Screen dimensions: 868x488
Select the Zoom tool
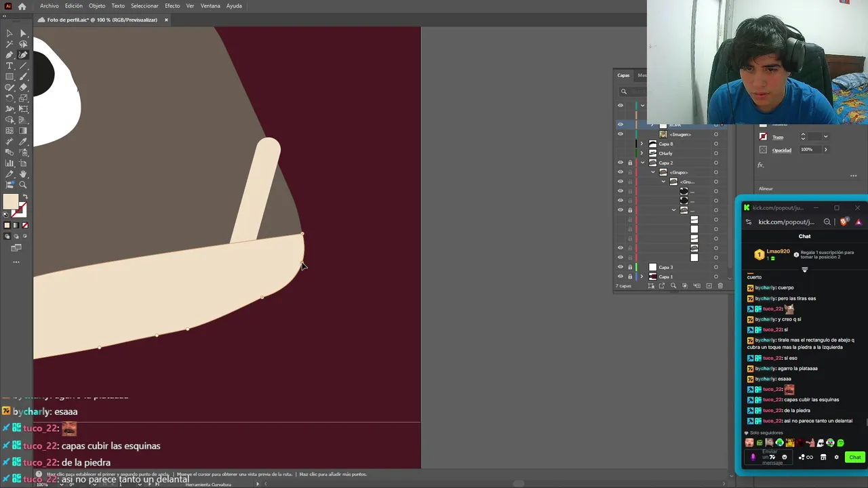(23, 185)
